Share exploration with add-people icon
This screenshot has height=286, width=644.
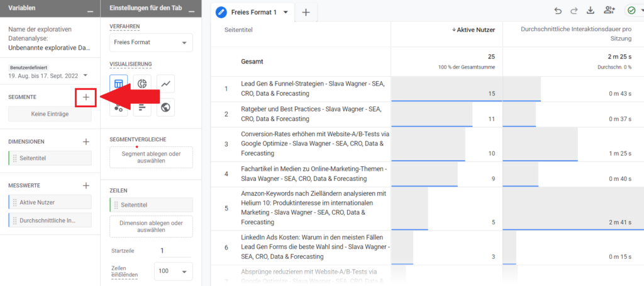[609, 11]
